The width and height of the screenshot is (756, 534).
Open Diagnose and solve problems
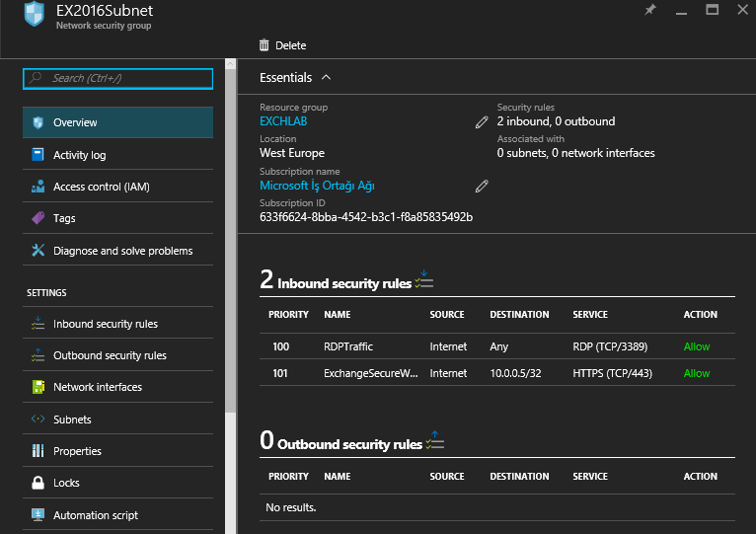click(x=117, y=251)
